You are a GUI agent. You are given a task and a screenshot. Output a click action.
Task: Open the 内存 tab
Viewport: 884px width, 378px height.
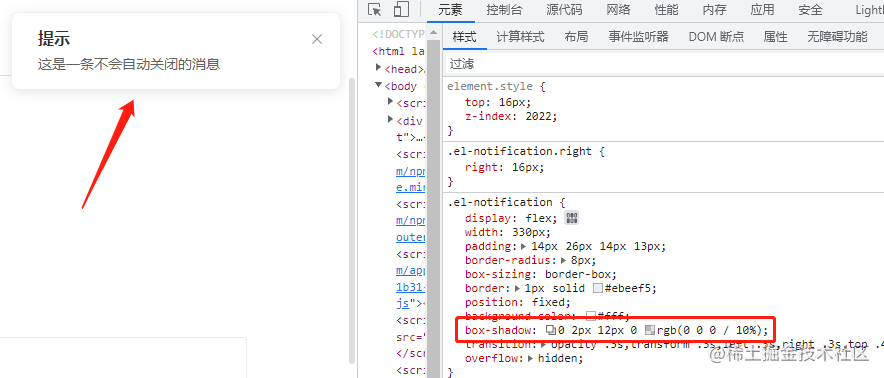[x=714, y=10]
